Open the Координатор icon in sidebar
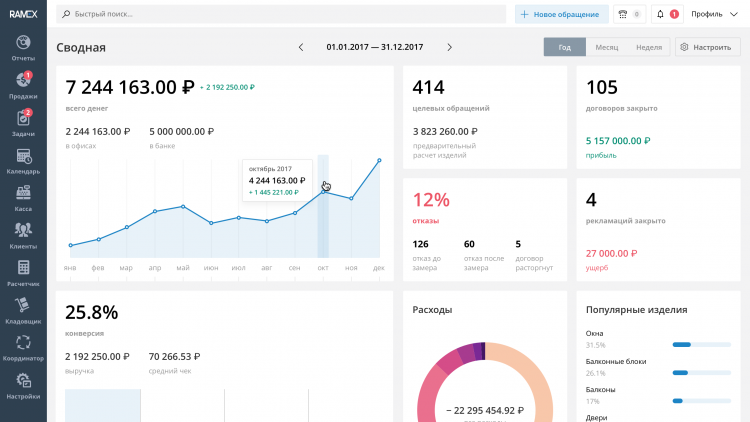 coord(23,346)
